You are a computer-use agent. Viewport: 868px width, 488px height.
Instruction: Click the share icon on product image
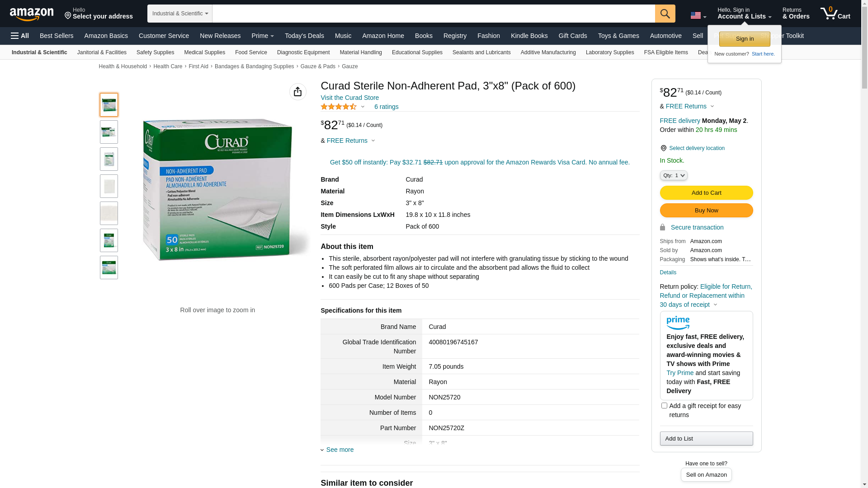pyautogui.click(x=297, y=92)
